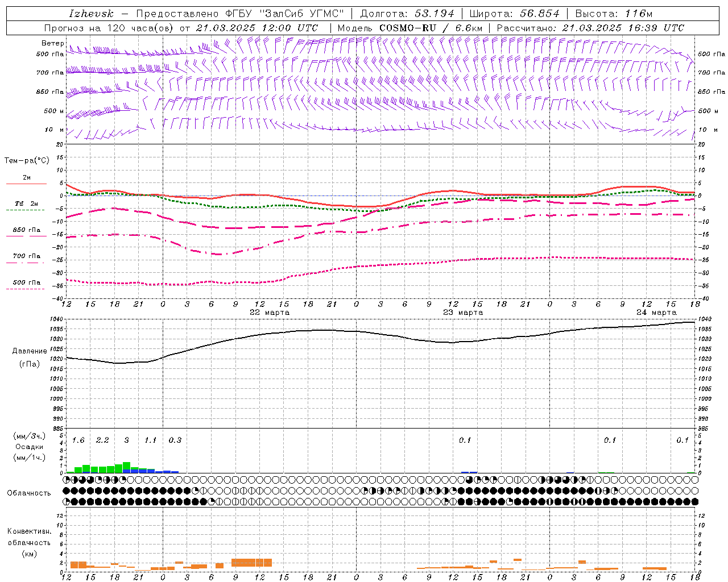Click the "Тем-ра(°C)" temperature axis label

coord(27,160)
